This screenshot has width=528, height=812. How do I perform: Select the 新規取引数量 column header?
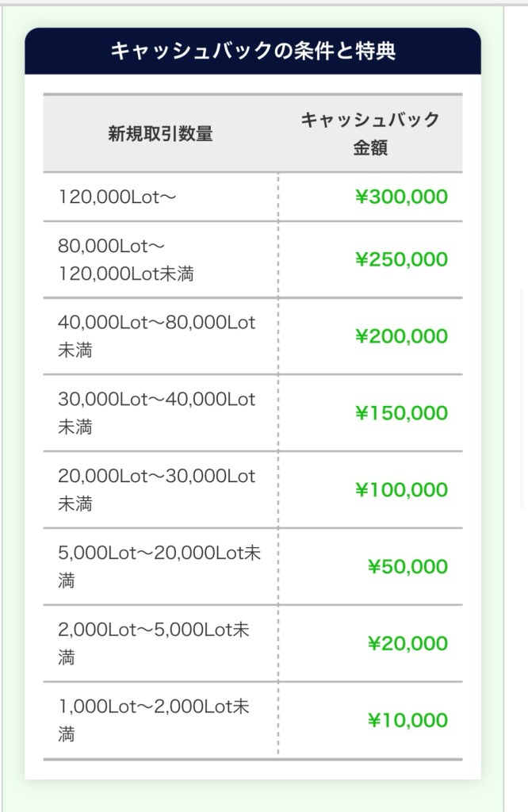(x=160, y=134)
